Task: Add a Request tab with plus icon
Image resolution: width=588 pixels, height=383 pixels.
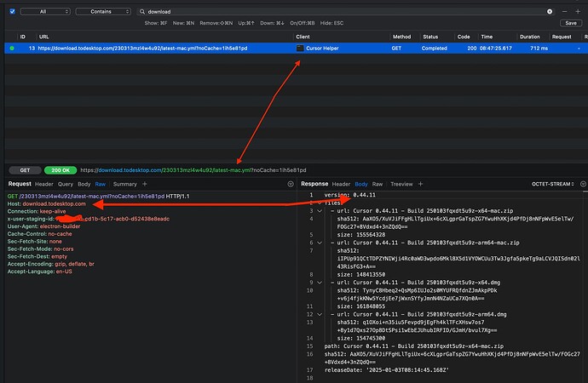Action: click(144, 184)
